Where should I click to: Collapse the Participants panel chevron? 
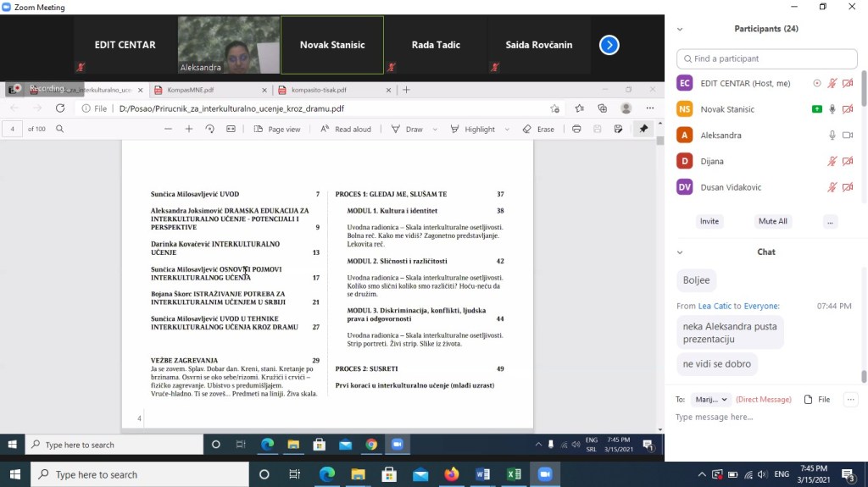(680, 29)
